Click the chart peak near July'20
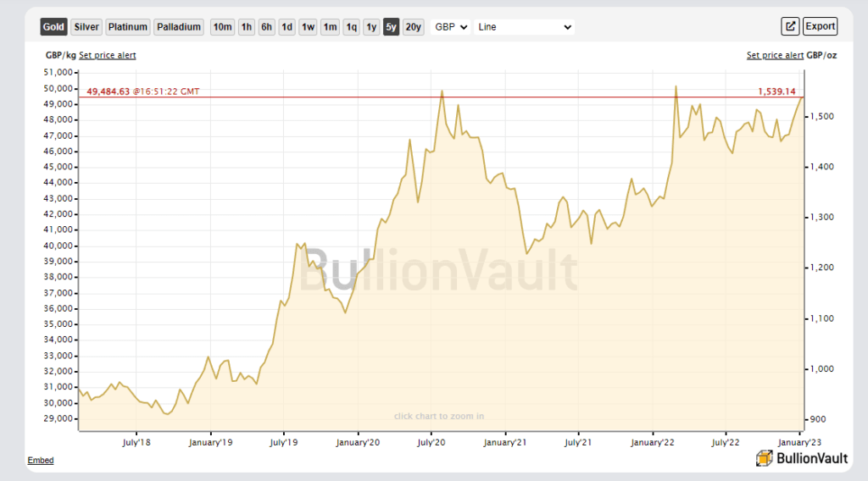 click(x=442, y=91)
